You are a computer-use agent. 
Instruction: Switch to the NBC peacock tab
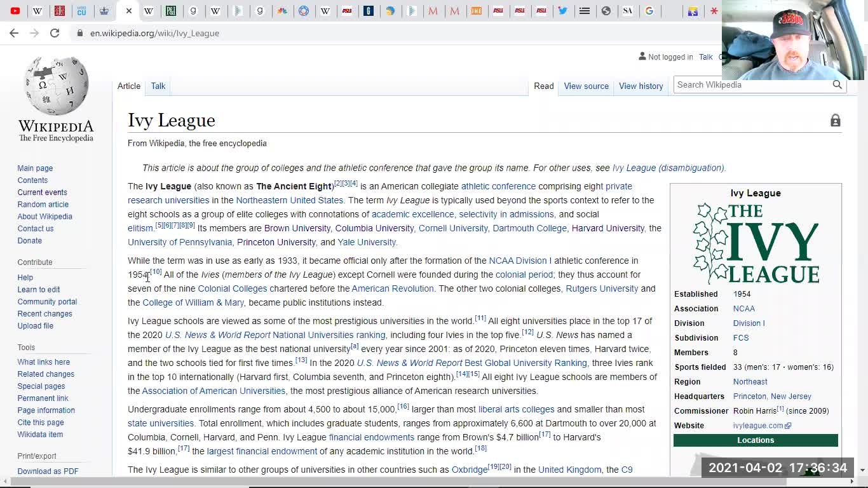[x=282, y=11]
